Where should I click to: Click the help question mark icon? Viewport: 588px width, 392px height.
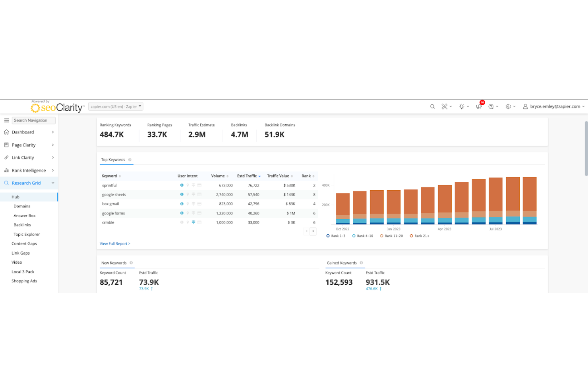tap(492, 106)
